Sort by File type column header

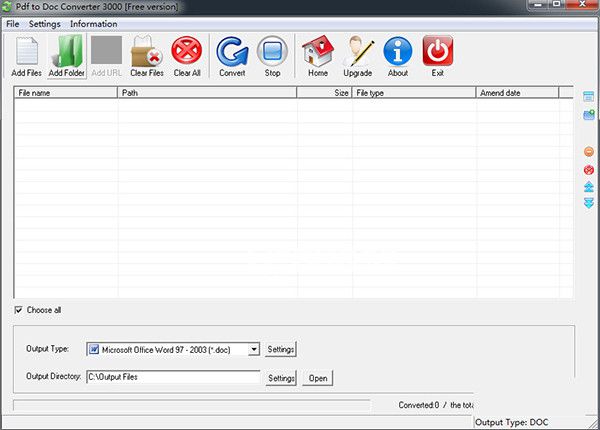(414, 93)
